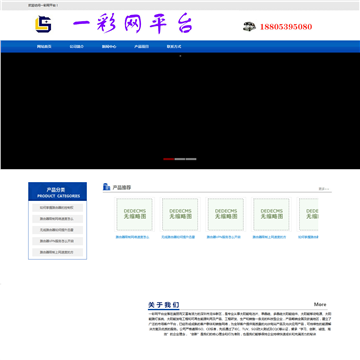
Task: Open the caption link under first product thumbnail
Action: point(133,237)
